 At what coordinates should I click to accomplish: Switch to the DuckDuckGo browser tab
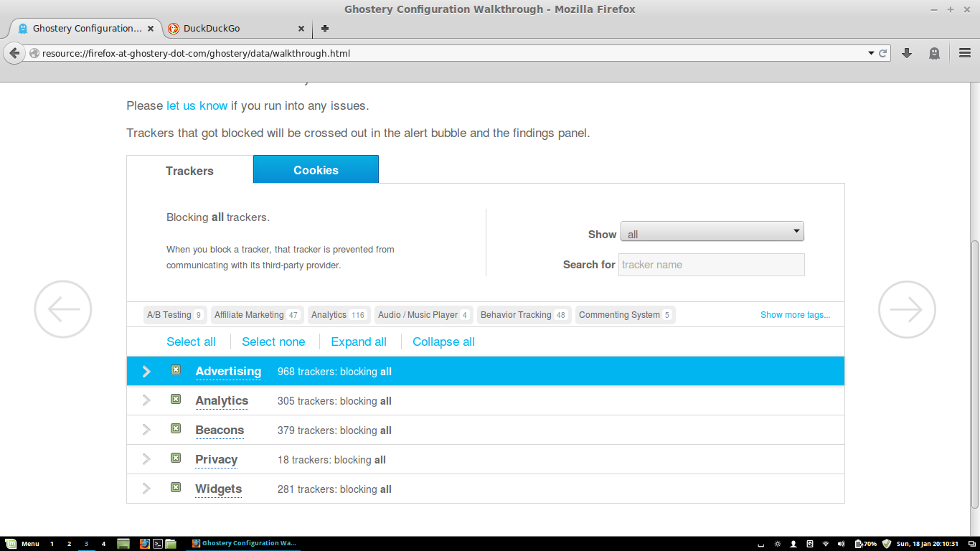pos(230,29)
